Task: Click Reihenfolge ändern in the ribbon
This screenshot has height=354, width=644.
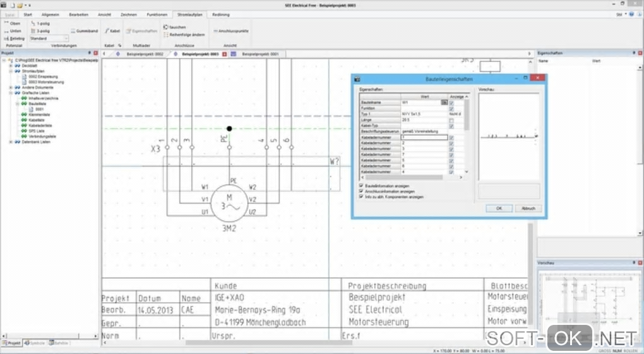Action: [184, 35]
